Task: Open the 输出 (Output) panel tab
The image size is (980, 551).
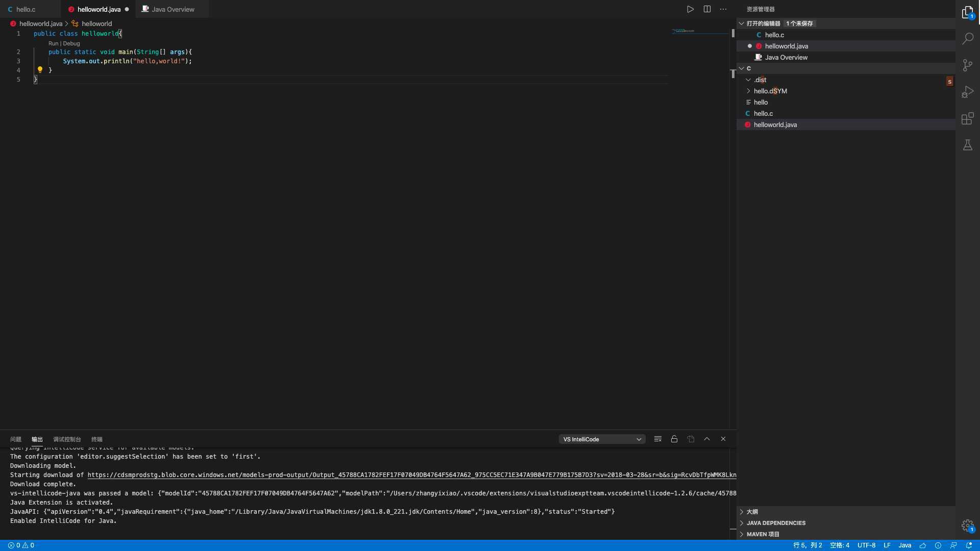Action: click(x=37, y=439)
